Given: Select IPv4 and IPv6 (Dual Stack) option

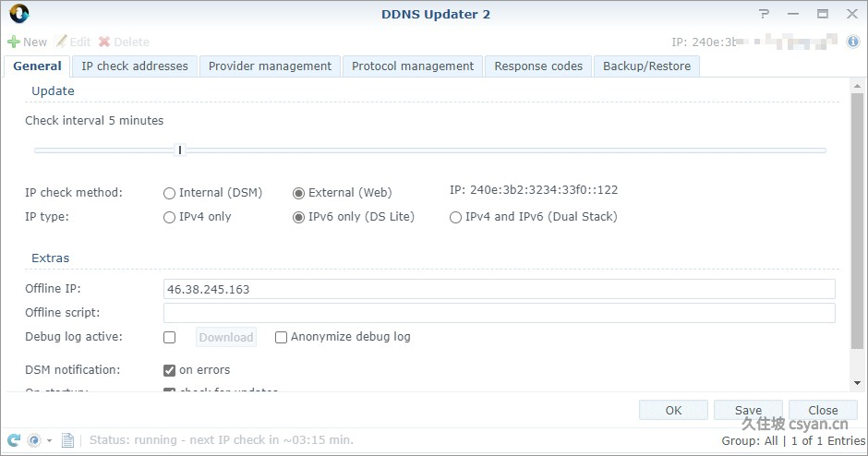Looking at the screenshot, I should click(x=455, y=218).
